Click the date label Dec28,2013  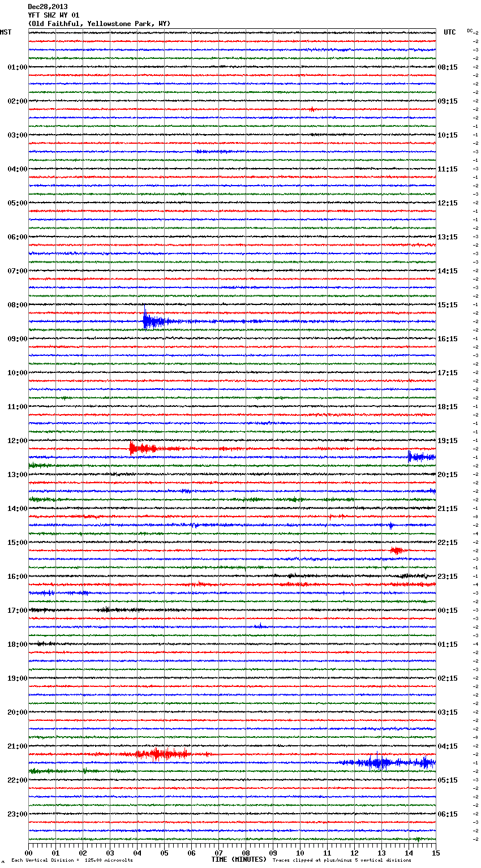tap(48, 7)
